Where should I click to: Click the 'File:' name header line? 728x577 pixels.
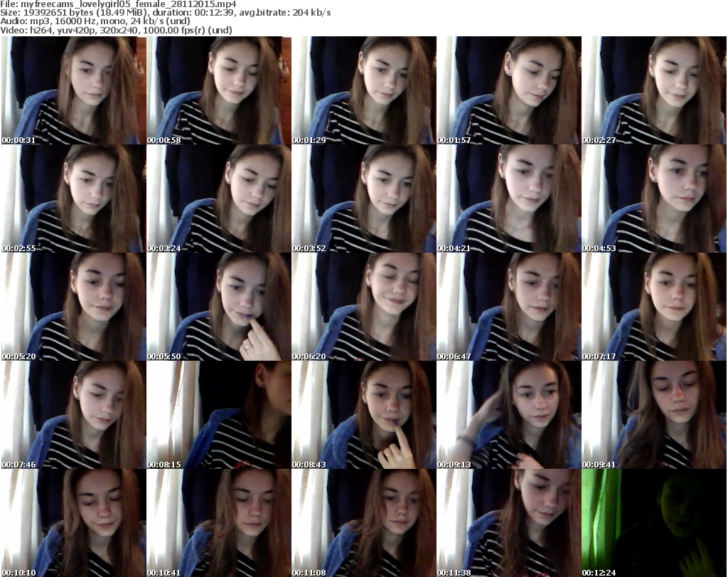point(119,4)
